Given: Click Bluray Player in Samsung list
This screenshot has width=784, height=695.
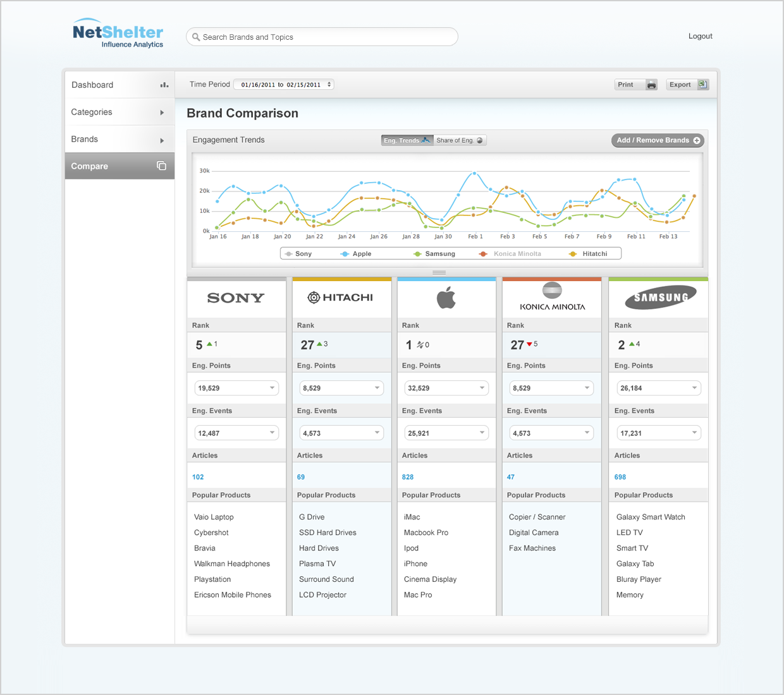Looking at the screenshot, I should (x=639, y=579).
